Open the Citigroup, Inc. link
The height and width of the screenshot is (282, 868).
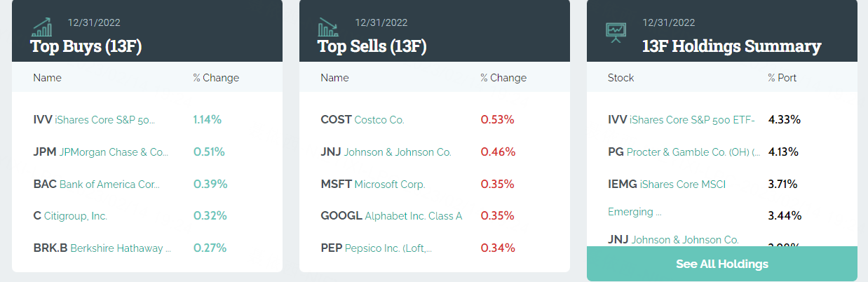70,216
